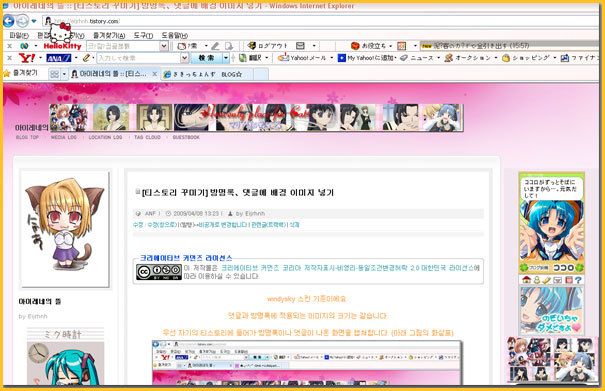Expand the Yahoo search field history dropdown
This screenshot has width=605, height=391.
tap(184, 58)
